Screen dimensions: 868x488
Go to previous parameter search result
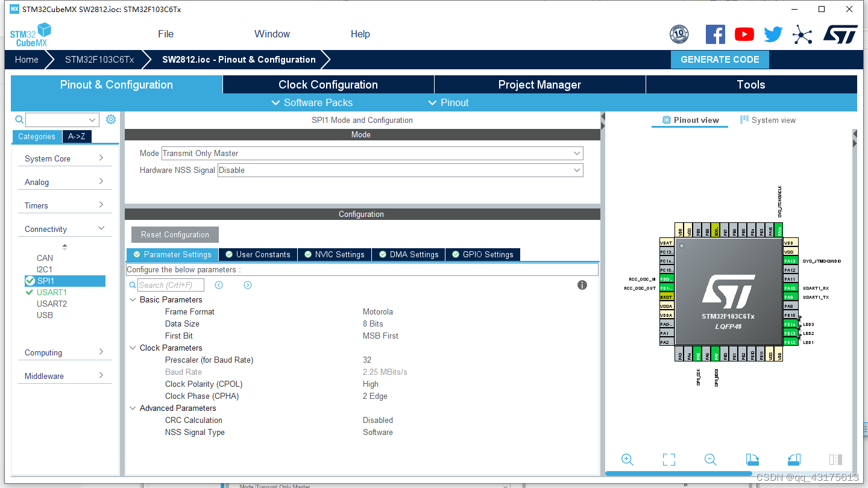pos(219,285)
